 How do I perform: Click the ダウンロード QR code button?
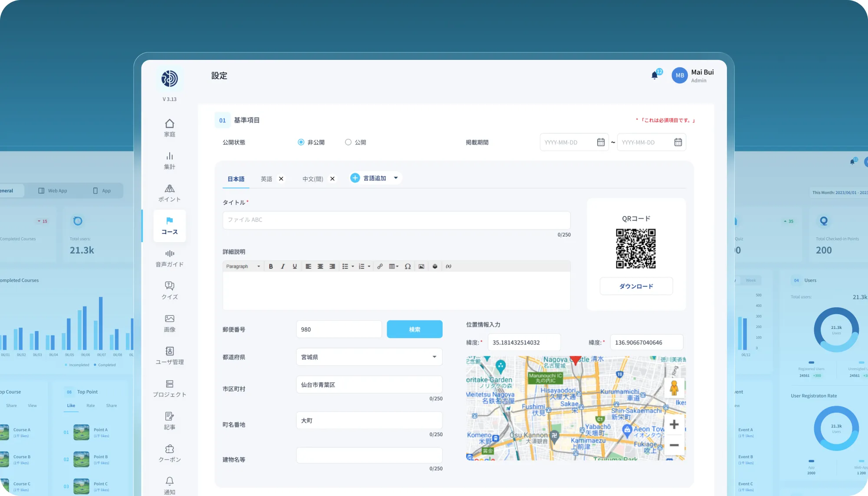(636, 286)
